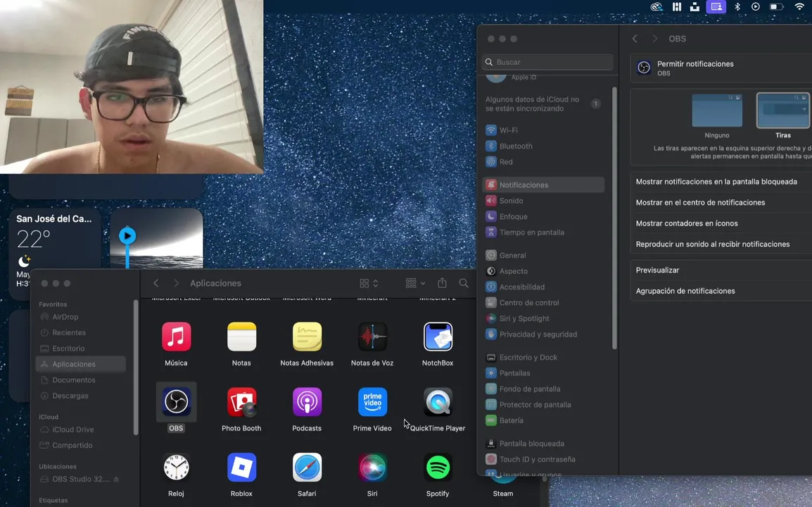812x507 pixels.
Task: Go forward in Finder window
Action: click(x=176, y=283)
